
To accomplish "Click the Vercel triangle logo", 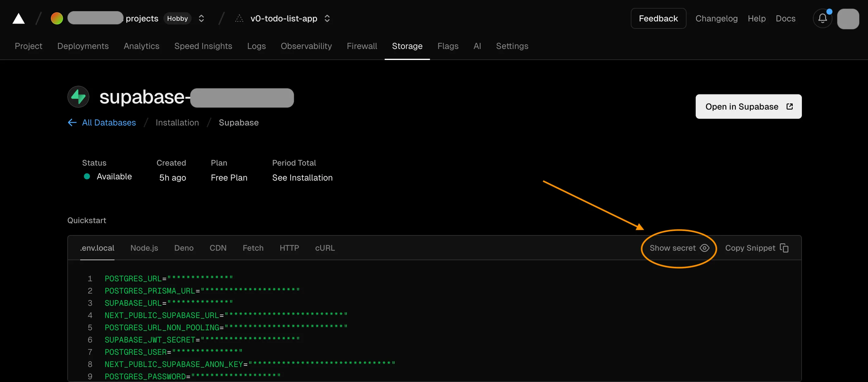I will pyautogui.click(x=19, y=19).
